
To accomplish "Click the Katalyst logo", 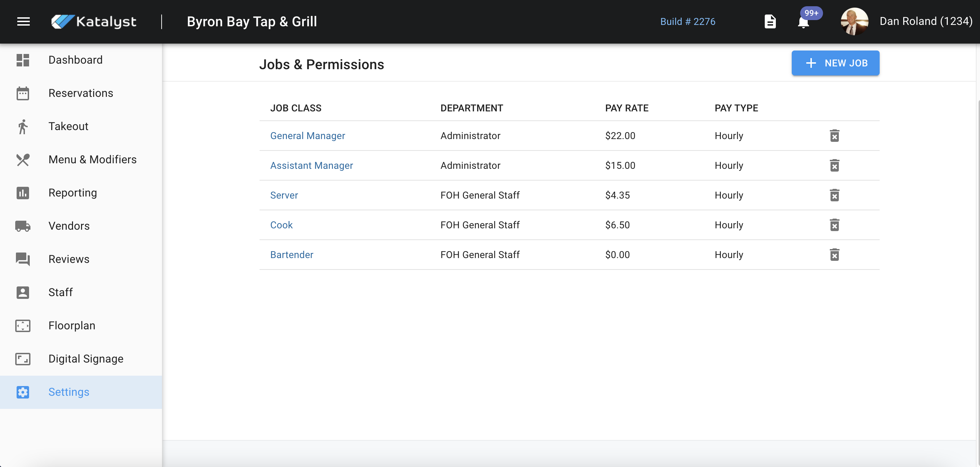I will (94, 22).
